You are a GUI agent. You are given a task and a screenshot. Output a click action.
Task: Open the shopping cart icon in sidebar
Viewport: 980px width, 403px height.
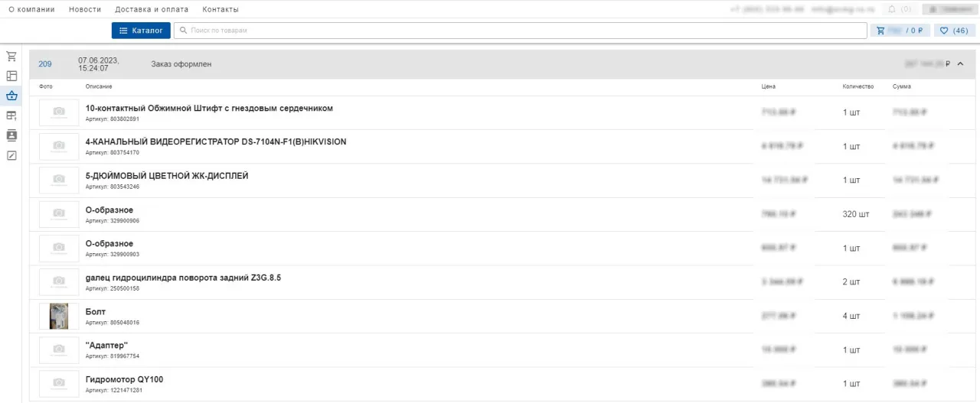pyautogui.click(x=11, y=57)
